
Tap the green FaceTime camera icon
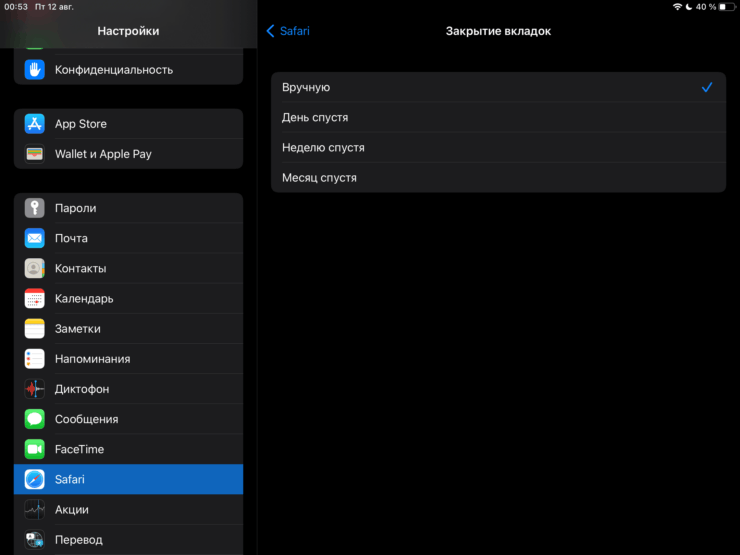35,449
